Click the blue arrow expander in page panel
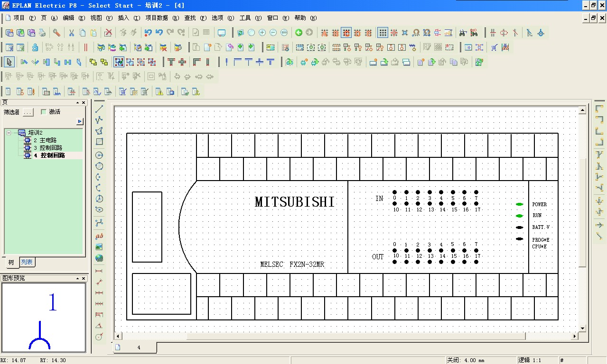 pyautogui.click(x=80, y=122)
